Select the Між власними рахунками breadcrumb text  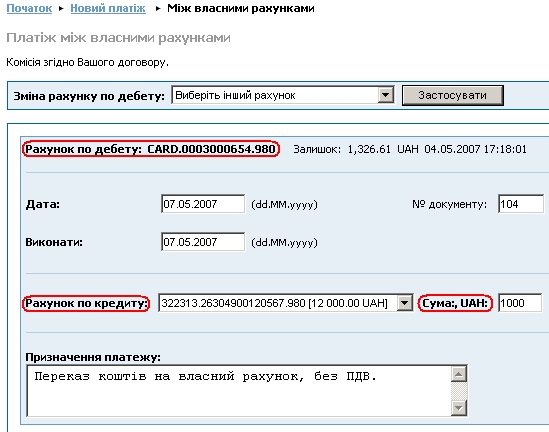coord(241,8)
